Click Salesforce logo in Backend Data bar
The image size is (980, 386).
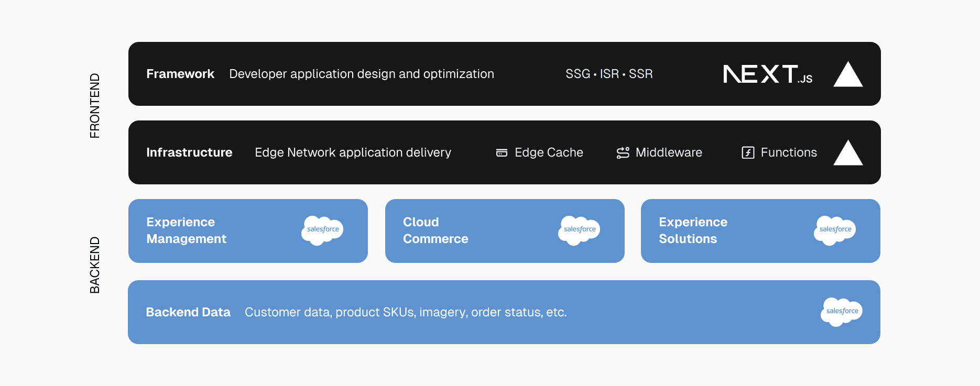pyautogui.click(x=842, y=312)
